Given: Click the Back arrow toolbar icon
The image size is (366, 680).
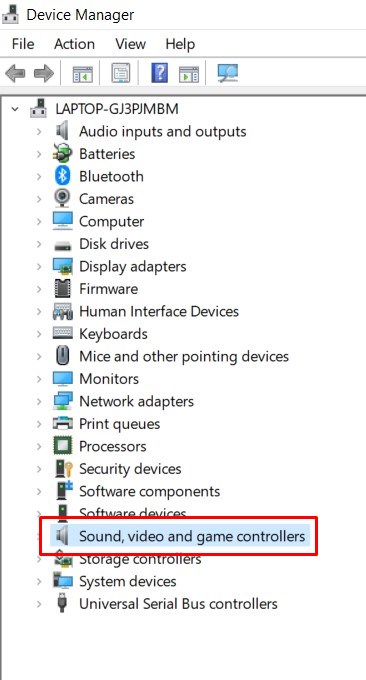Looking at the screenshot, I should point(15,73).
